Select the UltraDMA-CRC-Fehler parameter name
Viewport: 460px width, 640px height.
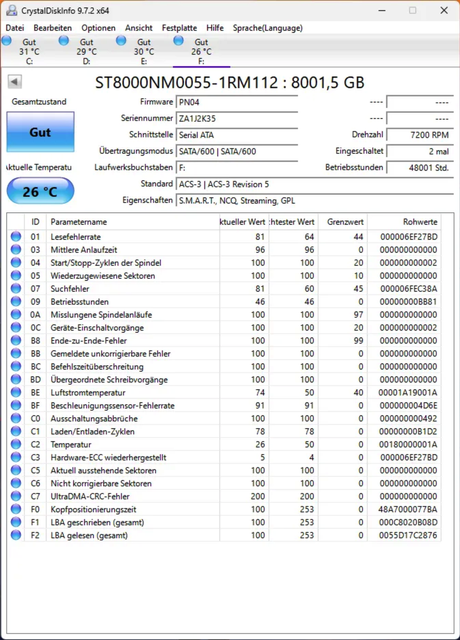[x=90, y=496]
